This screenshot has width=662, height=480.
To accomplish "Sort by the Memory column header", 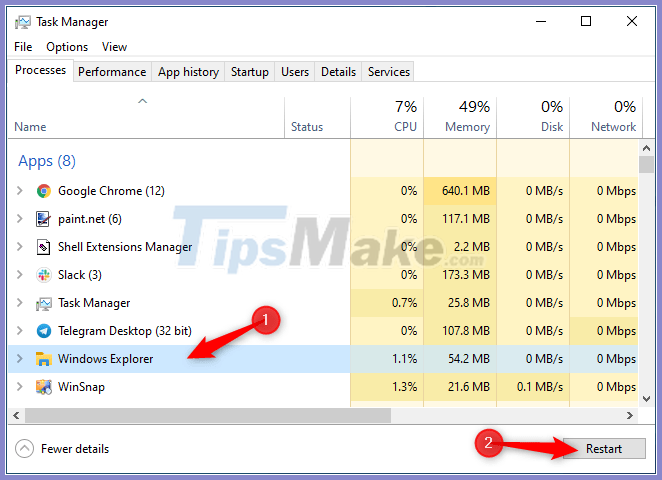I will tap(460, 117).
